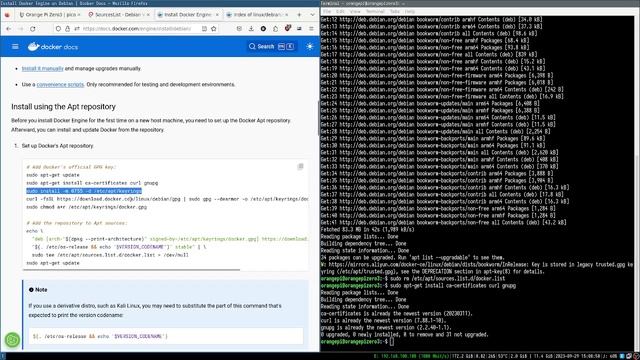Viewport: 640px width, 360px height.
Task: Open the list all tabs dropdown
Action: pos(312,15)
